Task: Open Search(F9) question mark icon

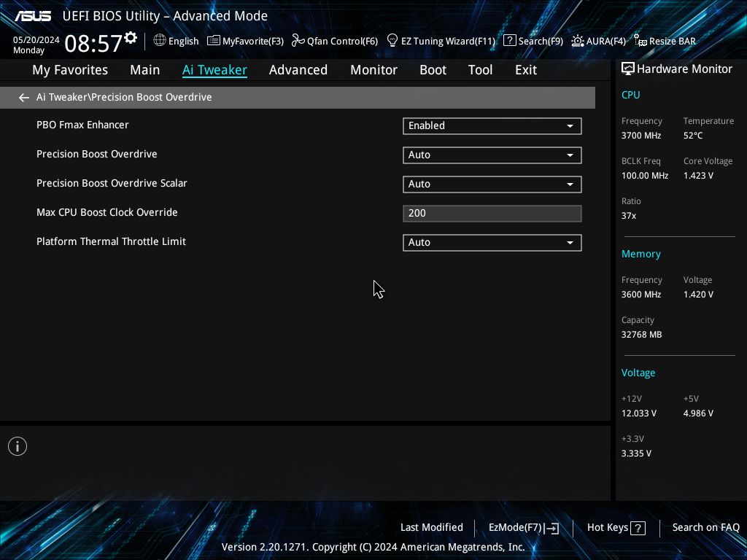Action: (x=509, y=41)
